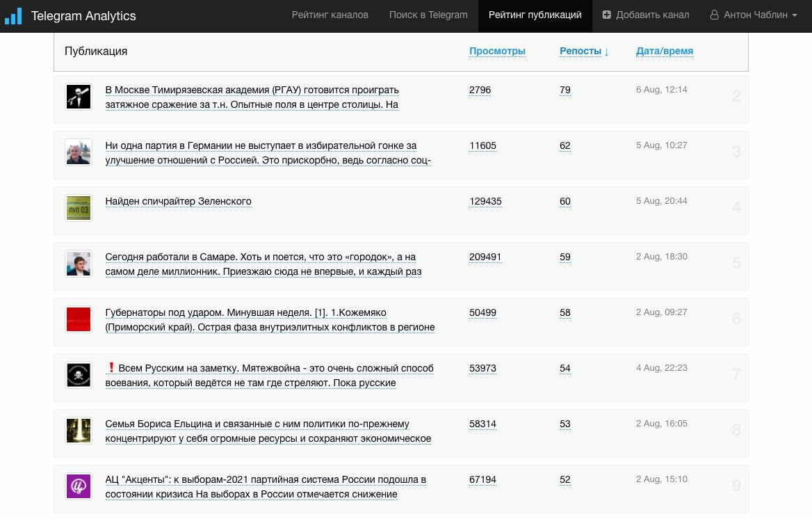
Task: Switch to Рейтинг каналов tab
Action: click(330, 15)
